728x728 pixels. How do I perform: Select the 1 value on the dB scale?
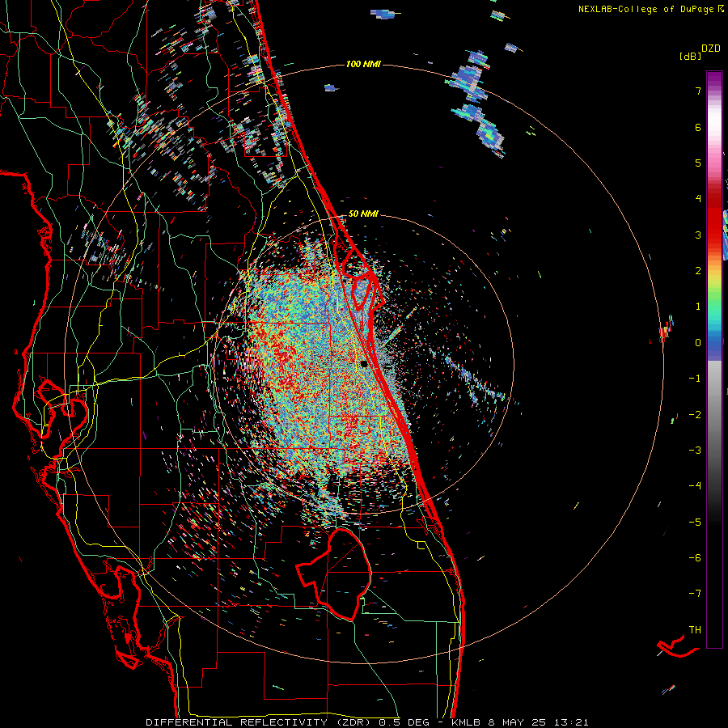point(698,307)
